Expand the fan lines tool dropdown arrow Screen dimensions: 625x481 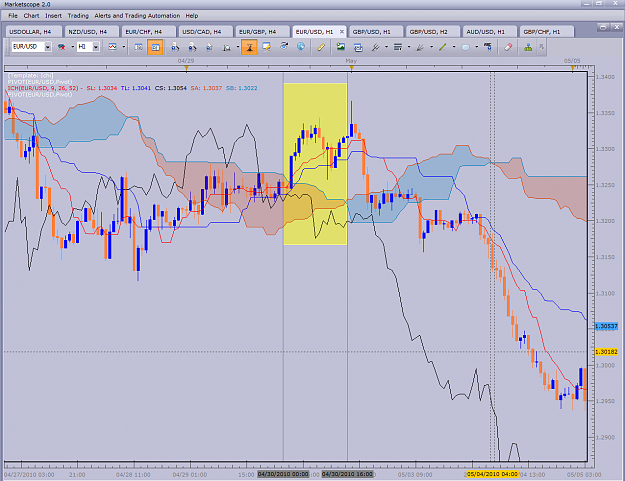coord(431,47)
